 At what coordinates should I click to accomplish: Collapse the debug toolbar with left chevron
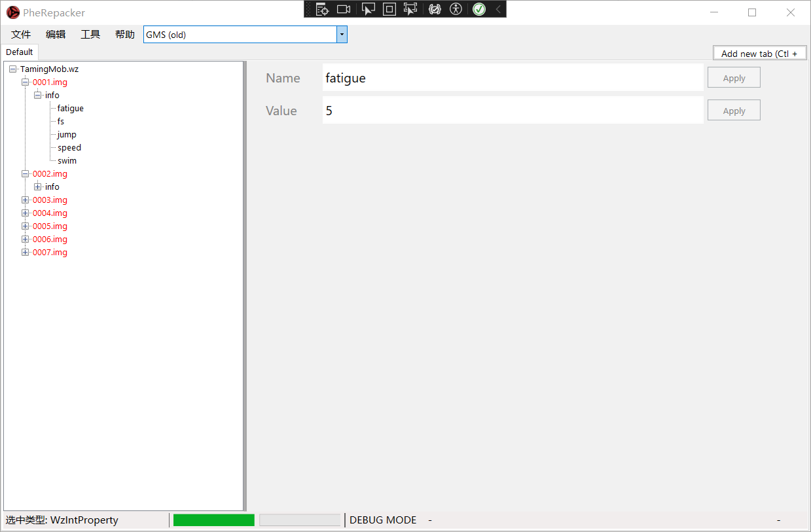[498, 9]
